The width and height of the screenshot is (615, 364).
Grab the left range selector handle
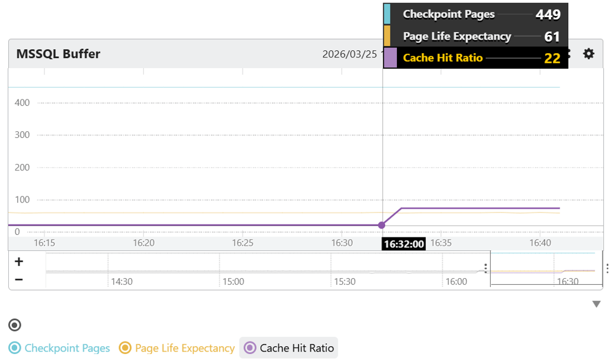[x=486, y=269]
